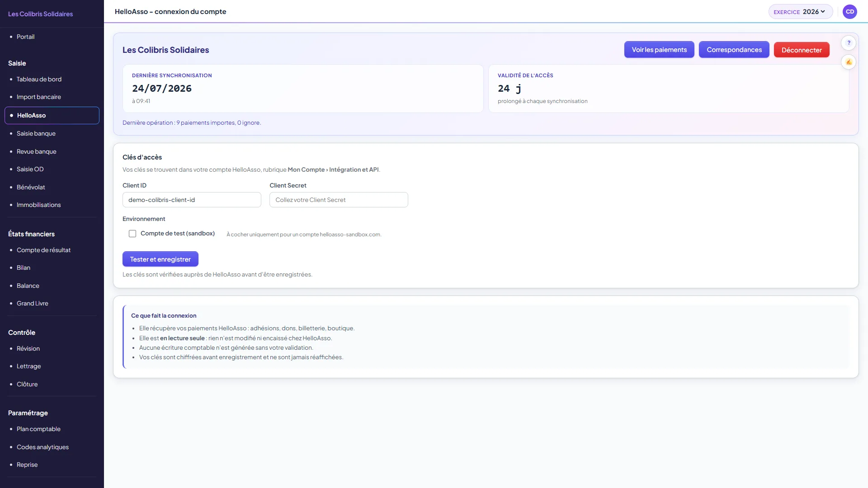Click Voir les paiements button
Viewport: 868px width, 488px height.
coord(659,50)
